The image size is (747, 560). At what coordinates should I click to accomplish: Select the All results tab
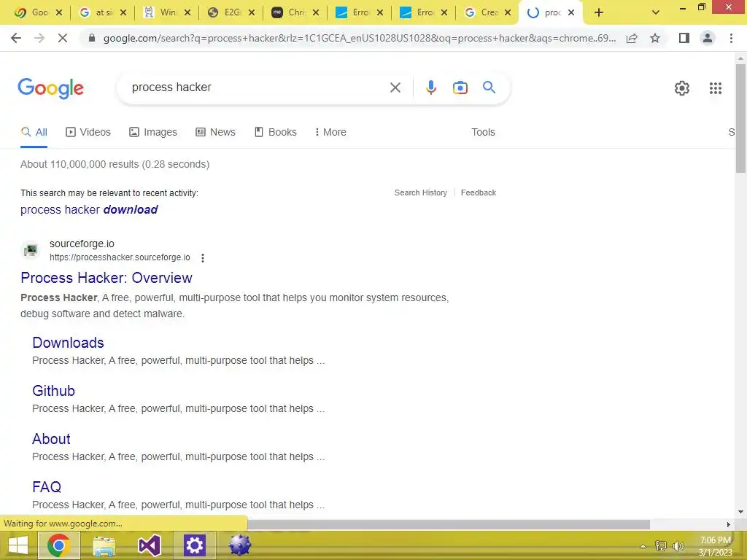[x=34, y=132]
